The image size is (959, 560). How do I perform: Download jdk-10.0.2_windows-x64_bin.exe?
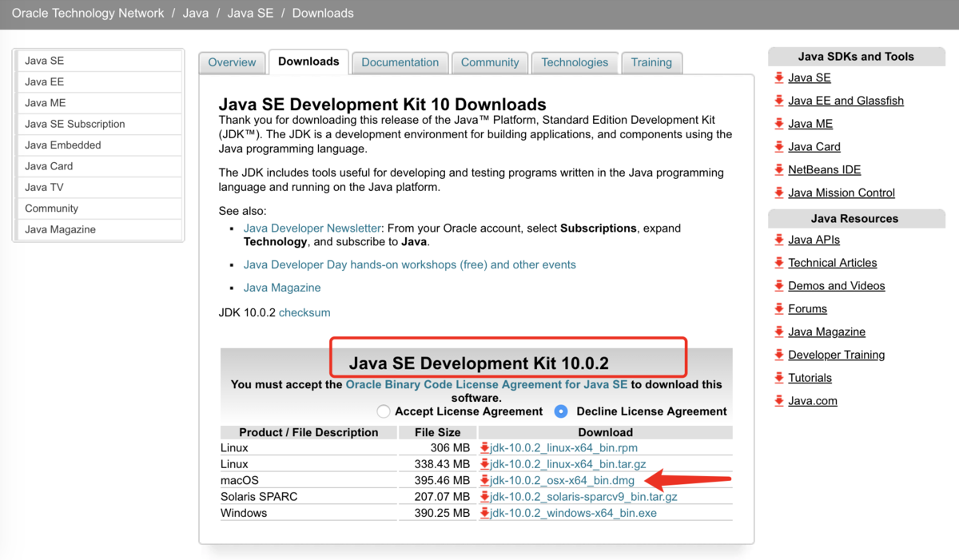[573, 513]
